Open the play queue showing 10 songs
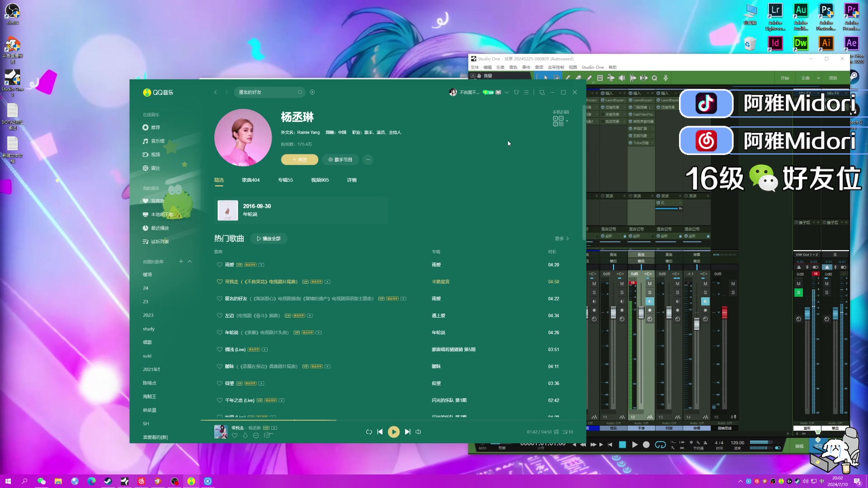868x488 pixels. tap(568, 432)
